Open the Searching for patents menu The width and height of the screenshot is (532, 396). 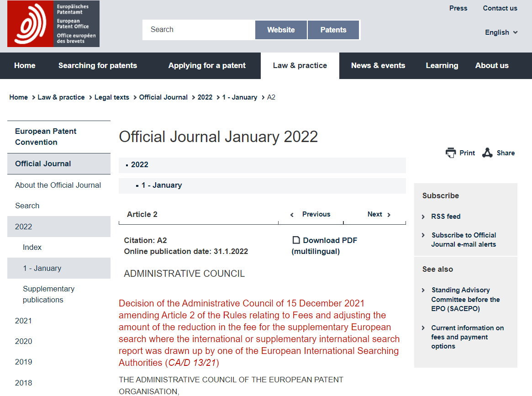click(x=97, y=65)
